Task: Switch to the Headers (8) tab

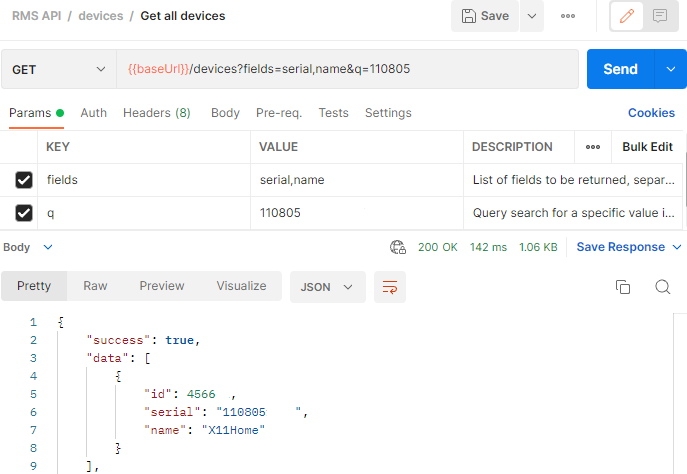Action: click(157, 113)
